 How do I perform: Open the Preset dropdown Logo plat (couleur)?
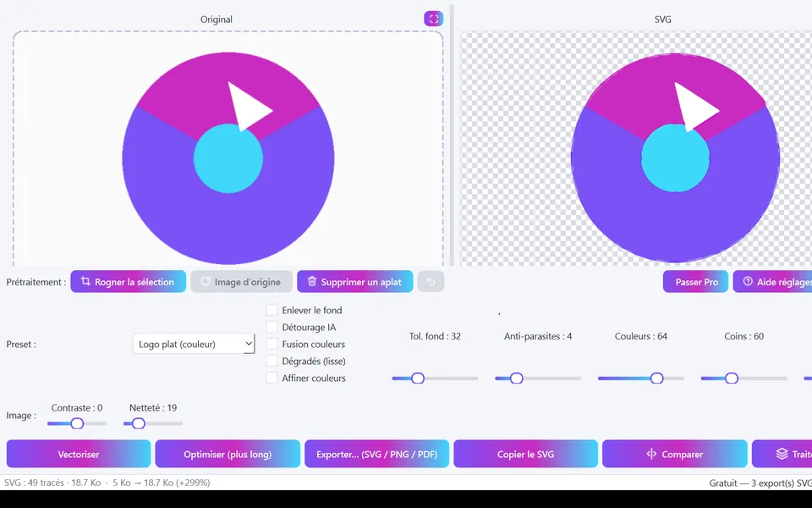[x=194, y=344]
